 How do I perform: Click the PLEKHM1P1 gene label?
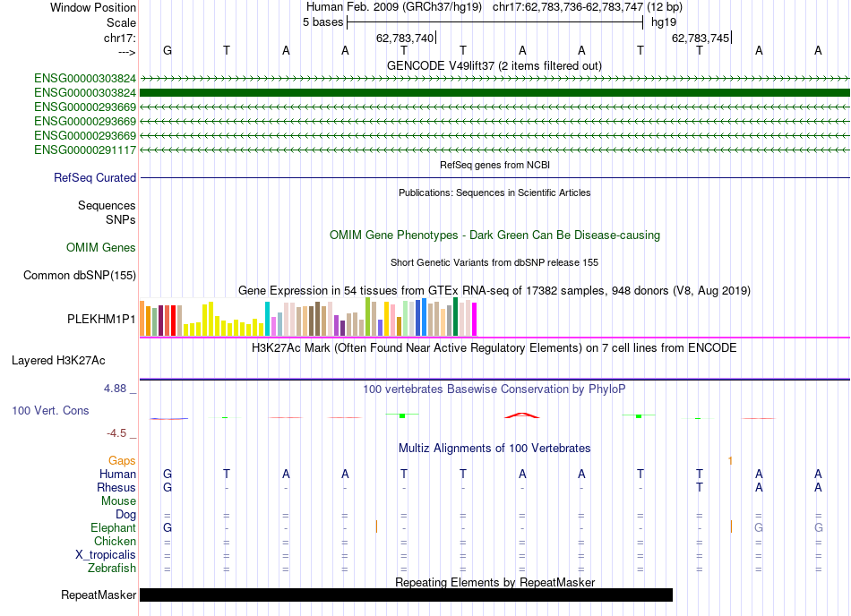coord(101,320)
